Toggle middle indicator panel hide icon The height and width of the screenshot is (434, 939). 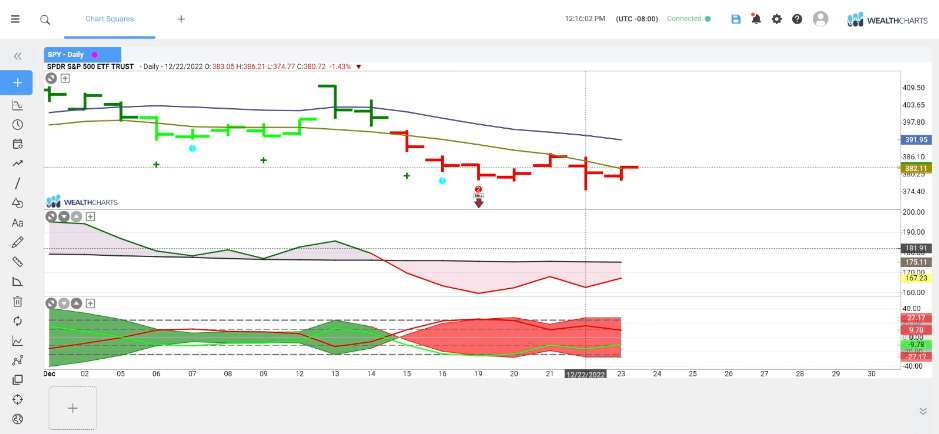[x=52, y=217]
